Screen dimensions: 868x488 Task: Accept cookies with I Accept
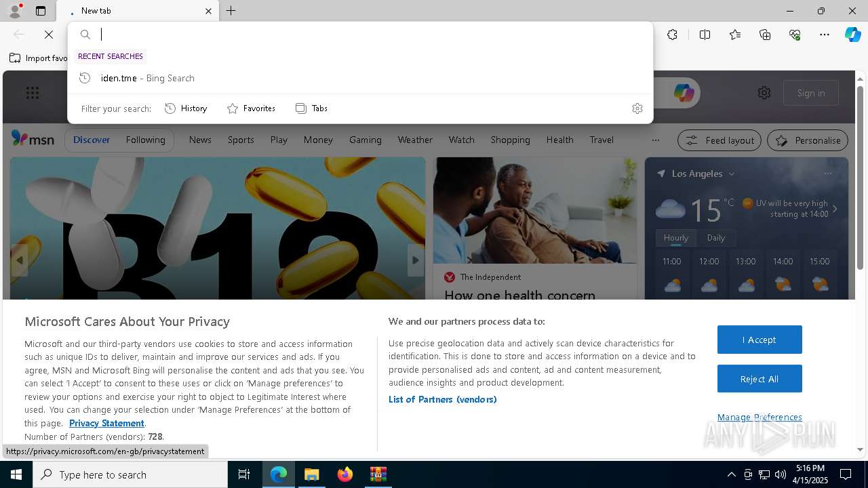click(759, 340)
